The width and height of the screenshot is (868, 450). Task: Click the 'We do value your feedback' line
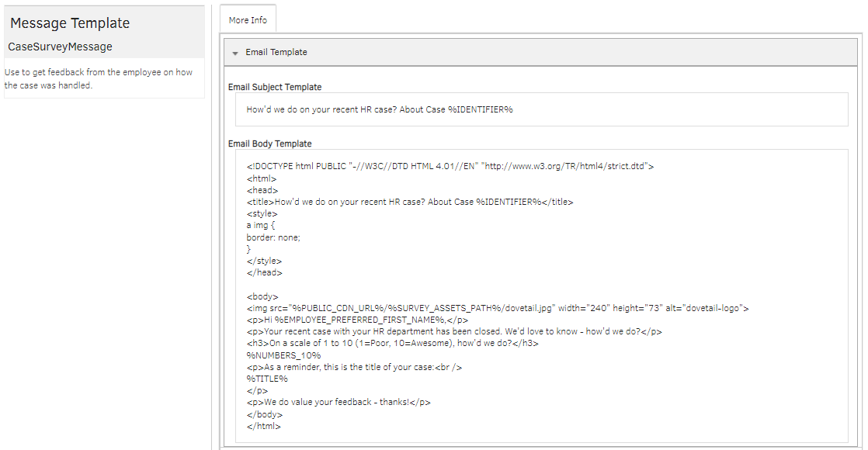pos(339,402)
